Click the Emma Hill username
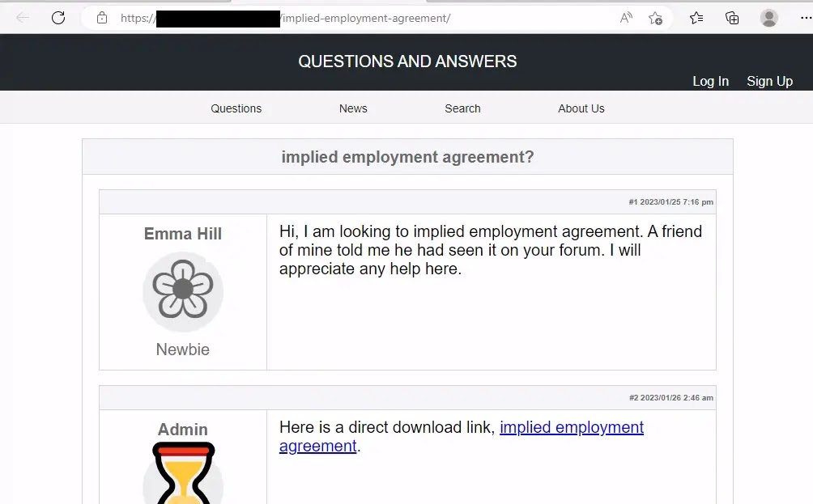 click(183, 234)
